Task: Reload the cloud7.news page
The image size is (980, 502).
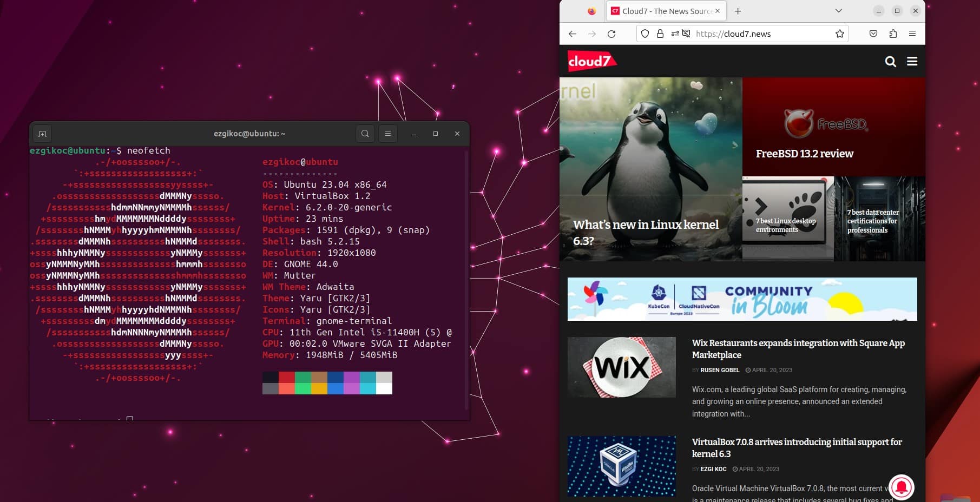Action: tap(611, 34)
